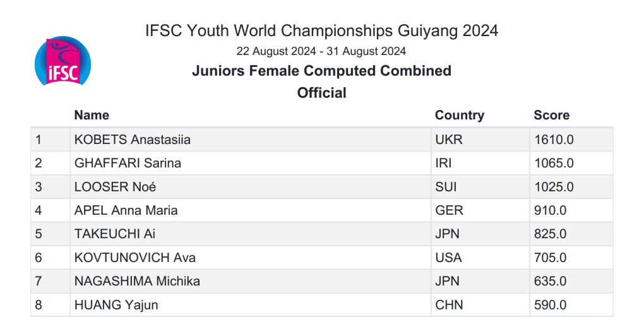The image size is (644, 317).
Task: Select KOBETS Anastasiia in the ranking table
Action: coord(251,140)
